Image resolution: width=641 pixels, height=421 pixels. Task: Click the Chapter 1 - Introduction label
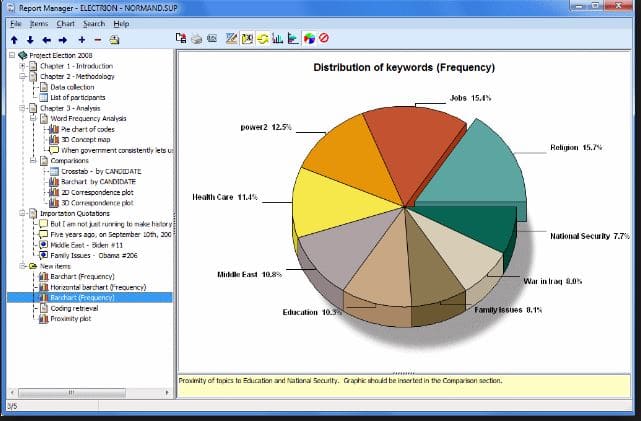pyautogui.click(x=76, y=66)
